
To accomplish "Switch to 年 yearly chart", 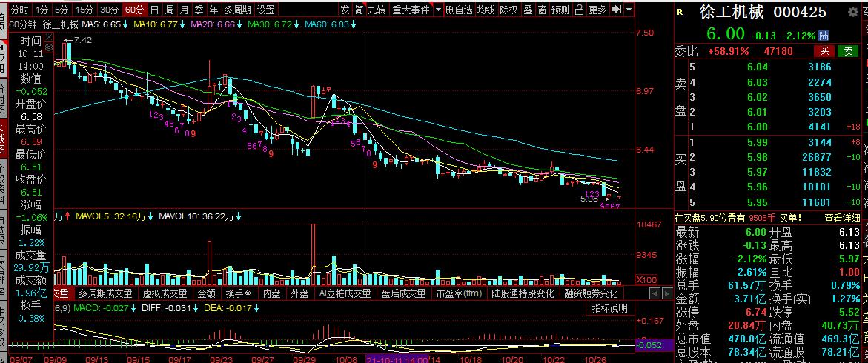I will point(213,10).
